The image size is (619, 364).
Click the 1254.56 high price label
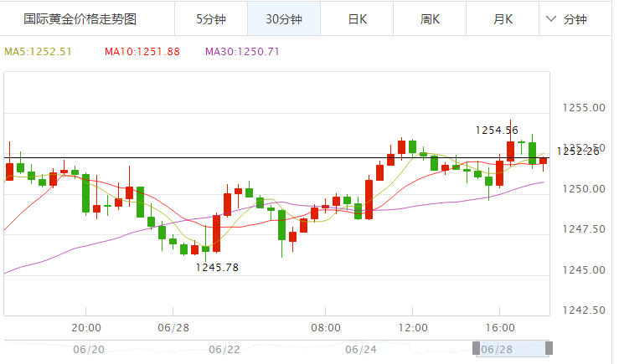[x=497, y=130]
